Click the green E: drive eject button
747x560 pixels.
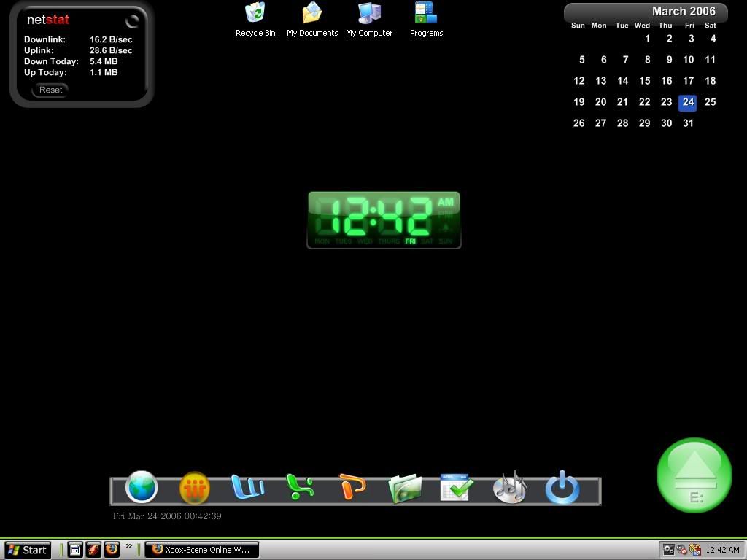coord(694,475)
